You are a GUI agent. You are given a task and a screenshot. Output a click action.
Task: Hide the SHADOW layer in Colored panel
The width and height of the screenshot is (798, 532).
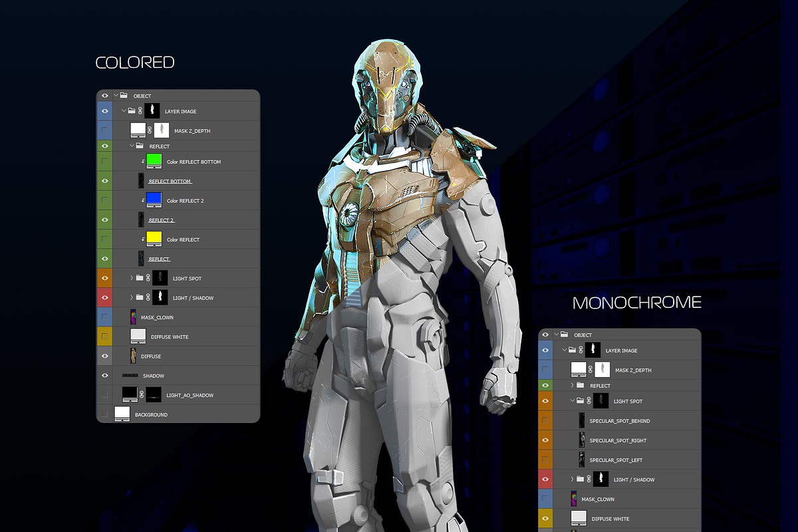[x=105, y=375]
